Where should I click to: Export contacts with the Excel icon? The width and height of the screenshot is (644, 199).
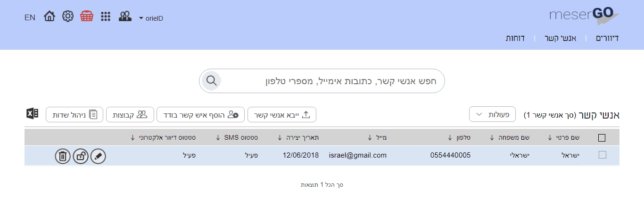coord(32,114)
